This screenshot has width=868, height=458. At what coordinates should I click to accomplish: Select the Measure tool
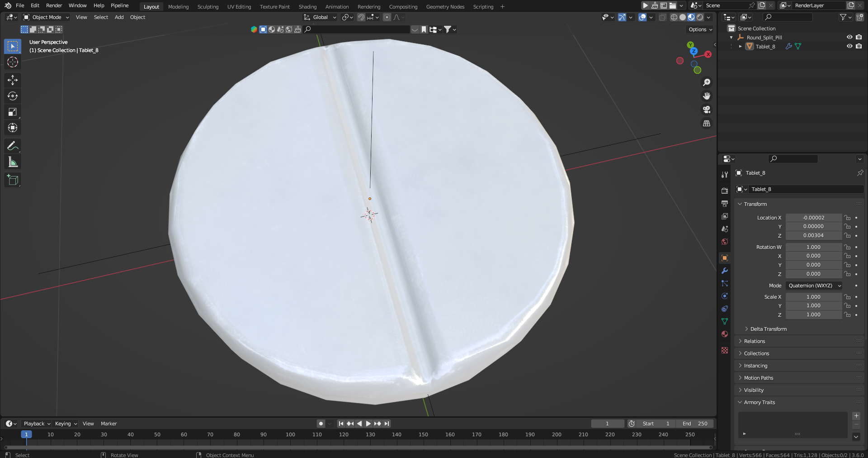pyautogui.click(x=13, y=162)
